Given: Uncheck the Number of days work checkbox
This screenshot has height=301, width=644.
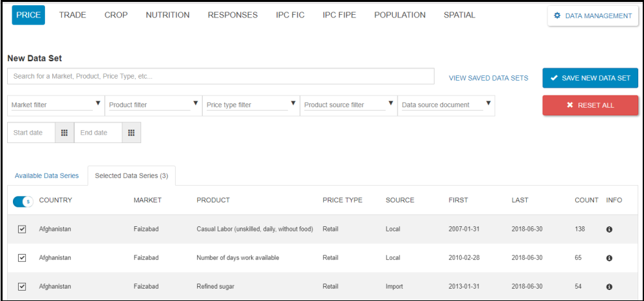Looking at the screenshot, I should [22, 258].
